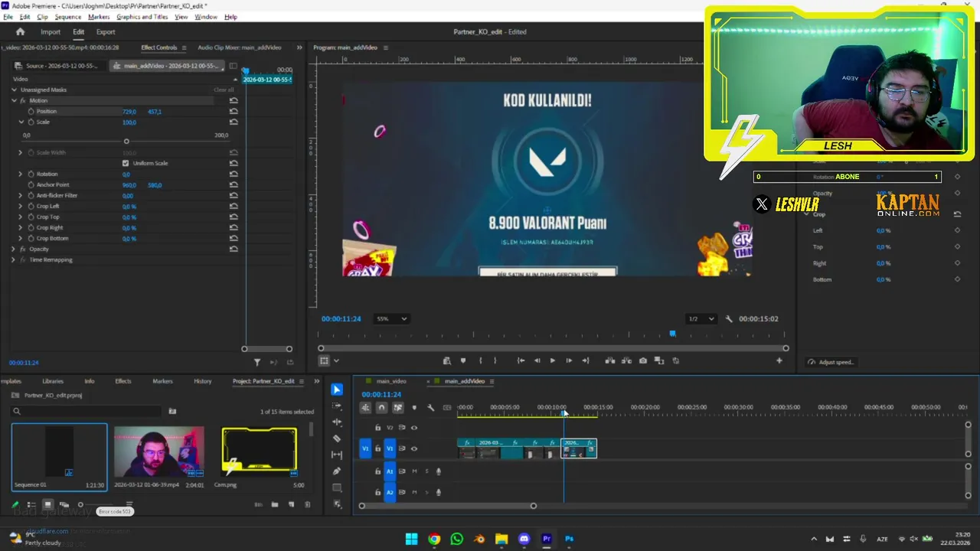Select the Pen tool
Image resolution: width=980 pixels, height=551 pixels.
(337, 471)
